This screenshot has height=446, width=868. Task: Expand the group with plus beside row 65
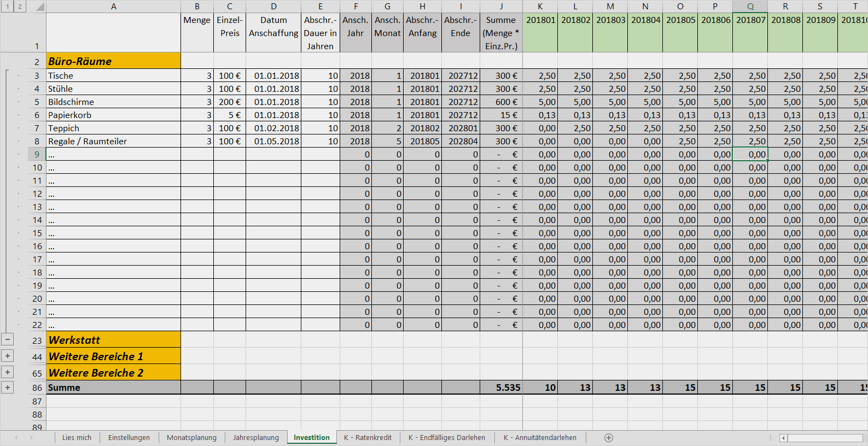click(8, 372)
